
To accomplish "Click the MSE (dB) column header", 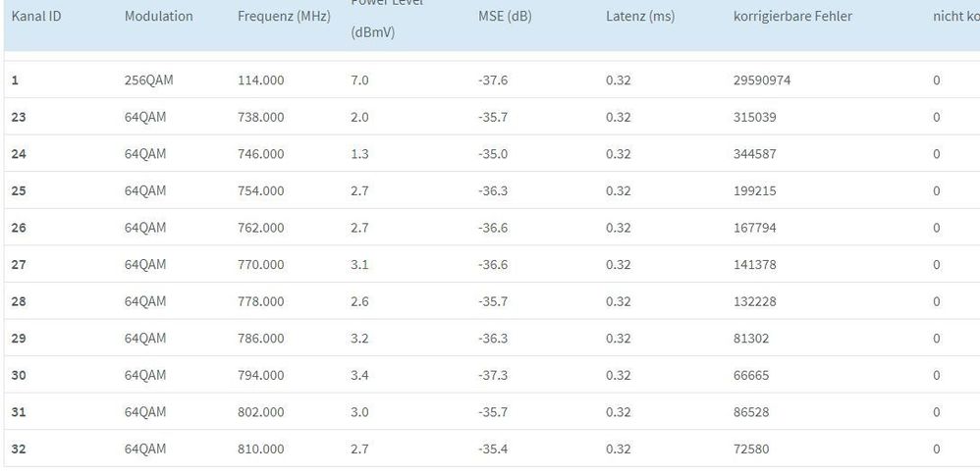I will point(505,17).
